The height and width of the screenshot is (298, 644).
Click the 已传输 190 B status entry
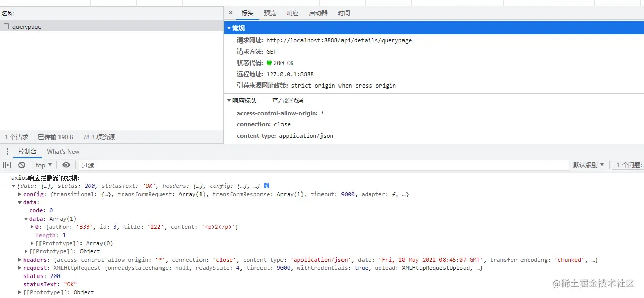point(55,137)
